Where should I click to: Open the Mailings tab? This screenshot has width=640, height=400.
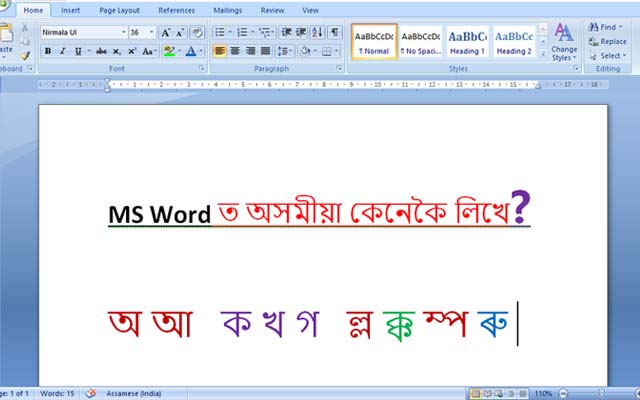(x=227, y=10)
